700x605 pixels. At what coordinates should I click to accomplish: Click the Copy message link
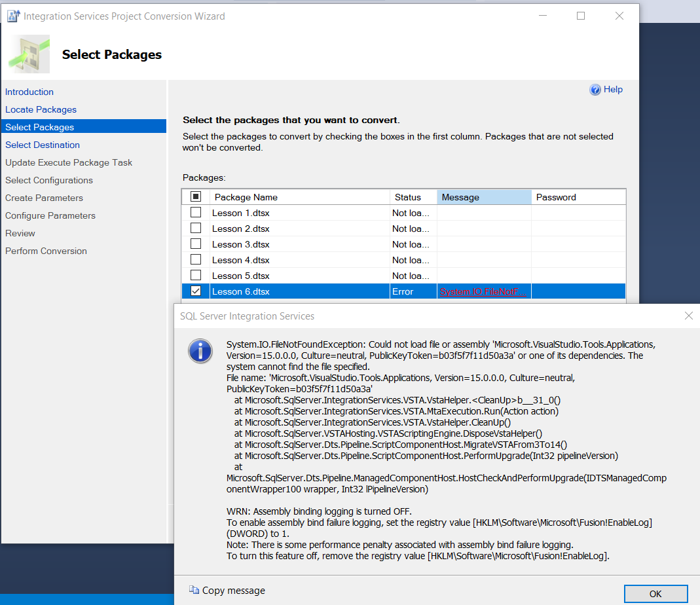coord(234,590)
